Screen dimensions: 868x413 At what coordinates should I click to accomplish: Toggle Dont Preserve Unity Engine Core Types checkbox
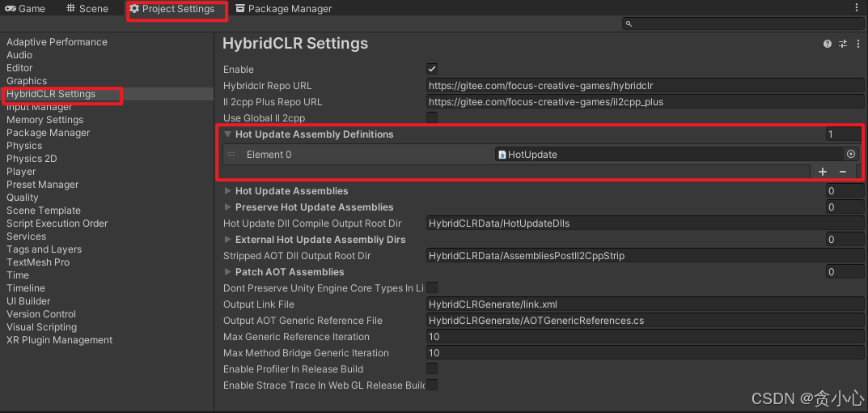point(432,287)
